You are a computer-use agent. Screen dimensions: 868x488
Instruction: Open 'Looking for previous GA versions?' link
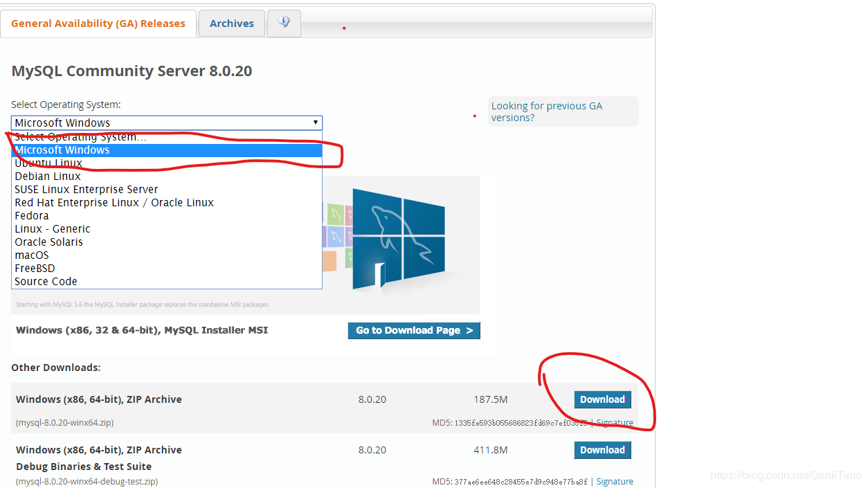tap(546, 111)
